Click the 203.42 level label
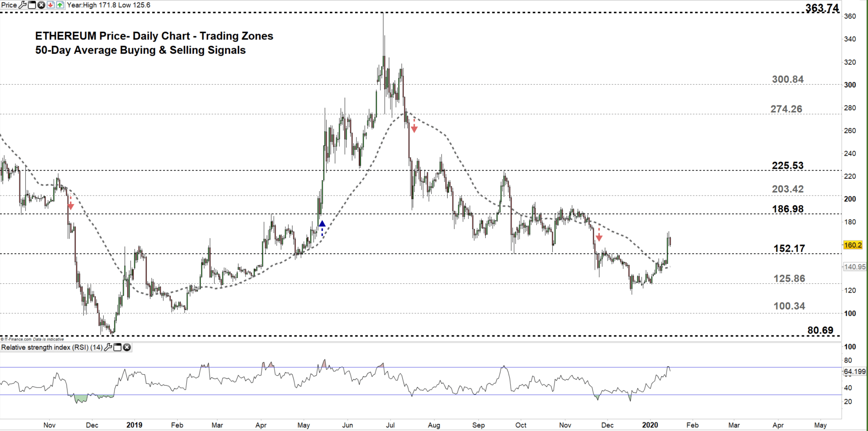The width and height of the screenshot is (868, 431). (788, 189)
